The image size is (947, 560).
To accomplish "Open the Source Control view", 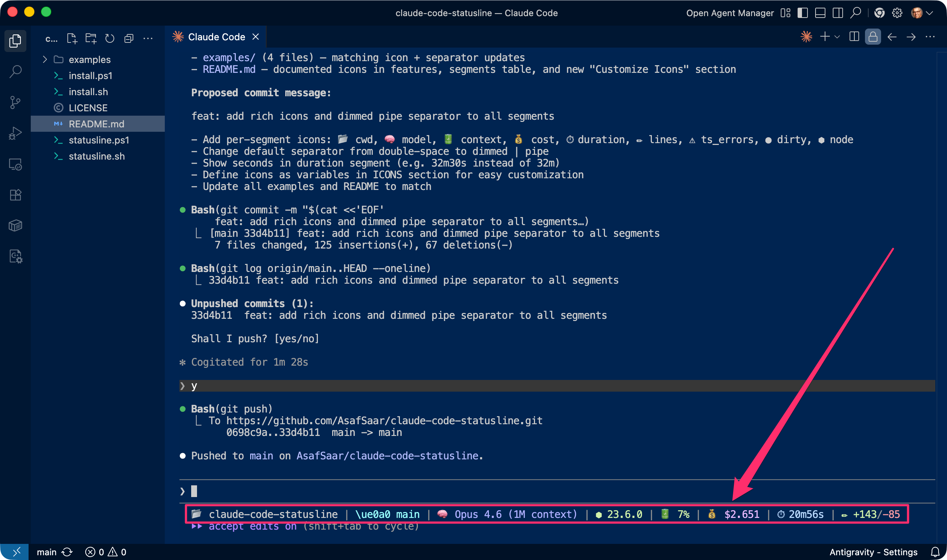I will coord(15,102).
